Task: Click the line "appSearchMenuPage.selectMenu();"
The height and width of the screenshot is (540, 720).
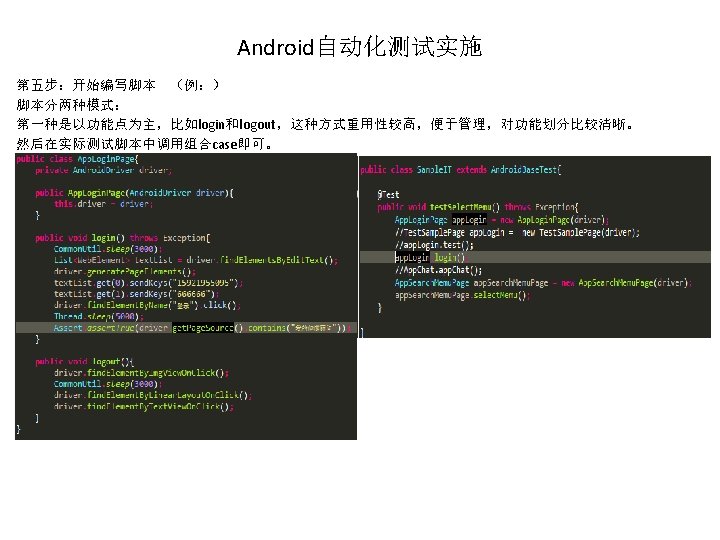Action: point(462,295)
